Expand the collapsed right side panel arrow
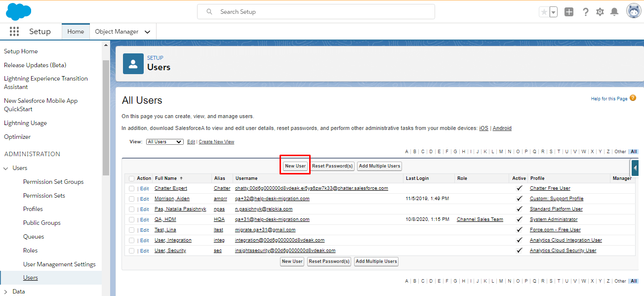The width and height of the screenshot is (644, 296). tap(635, 168)
